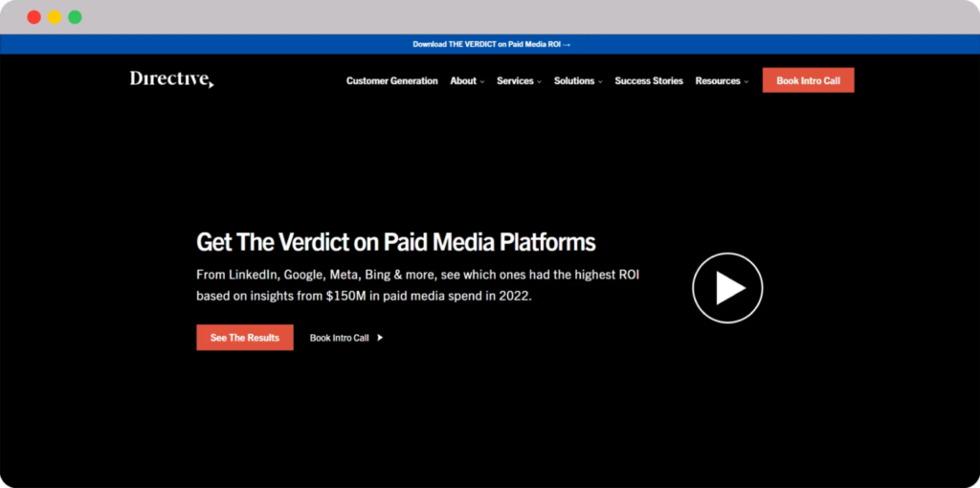Click the Directive logo
The image size is (980, 488).
pyautogui.click(x=171, y=79)
